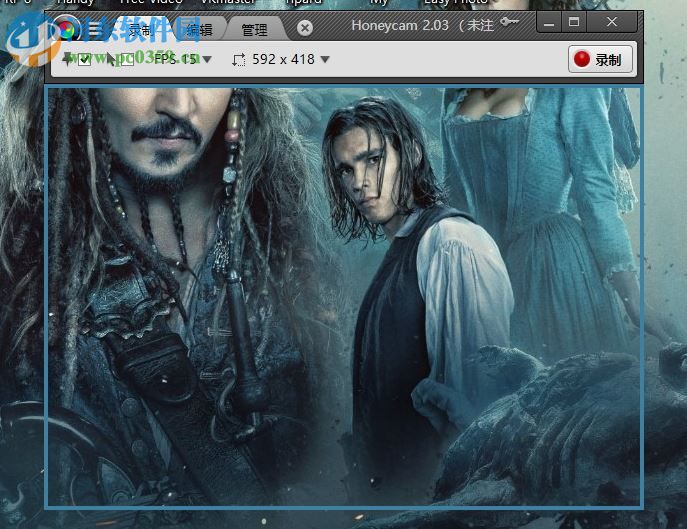Close the Honeycam window
Viewport: 687px width, 529px height.
pos(612,22)
